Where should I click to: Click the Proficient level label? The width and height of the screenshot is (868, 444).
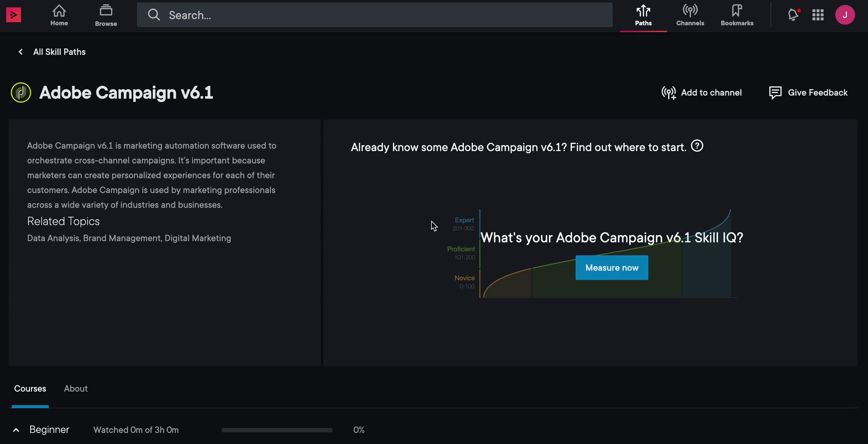(x=461, y=249)
